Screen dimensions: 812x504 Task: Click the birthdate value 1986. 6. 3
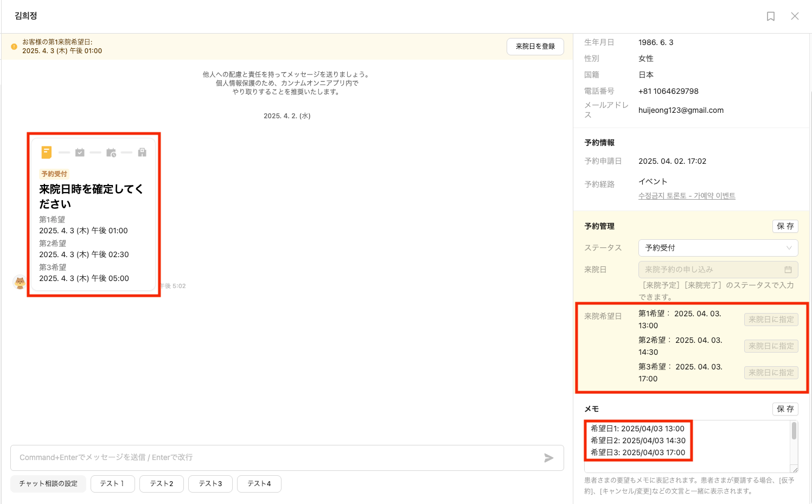tap(656, 42)
